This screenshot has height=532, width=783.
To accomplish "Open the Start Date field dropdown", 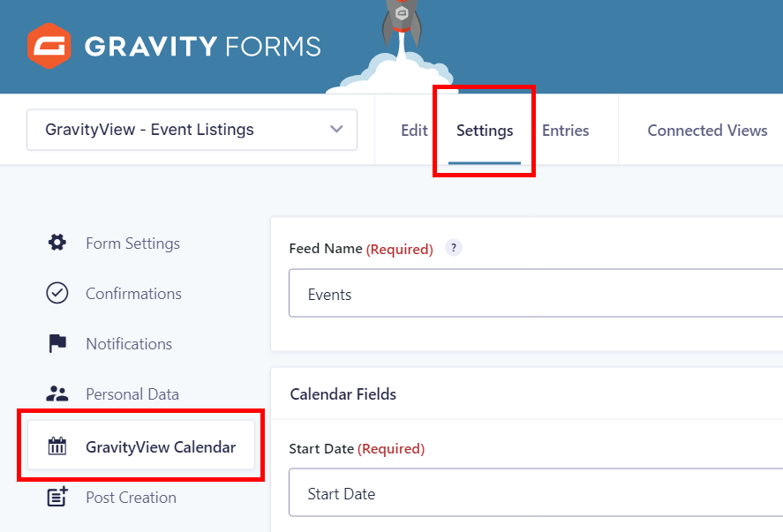I will pyautogui.click(x=530, y=493).
